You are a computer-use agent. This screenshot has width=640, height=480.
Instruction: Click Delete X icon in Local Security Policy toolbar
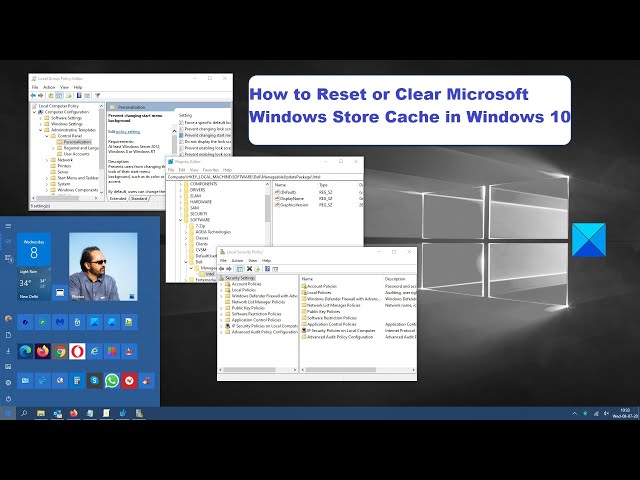(x=249, y=269)
